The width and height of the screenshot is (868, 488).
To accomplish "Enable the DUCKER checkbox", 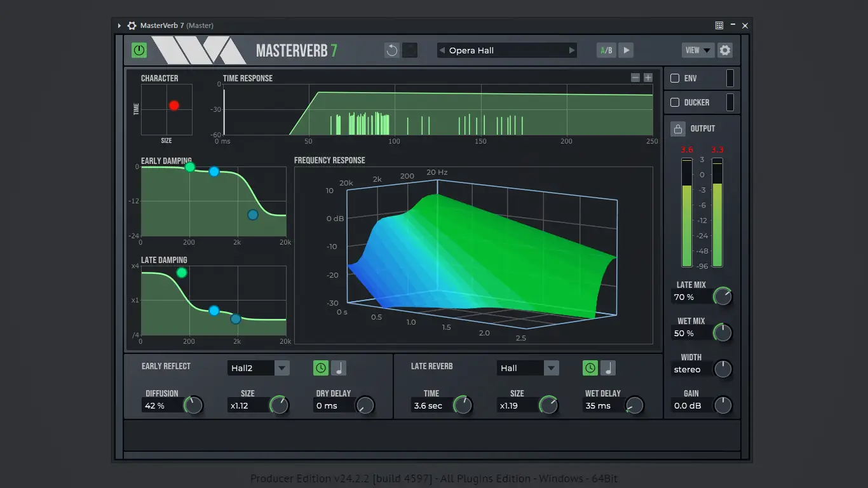I will click(x=675, y=102).
